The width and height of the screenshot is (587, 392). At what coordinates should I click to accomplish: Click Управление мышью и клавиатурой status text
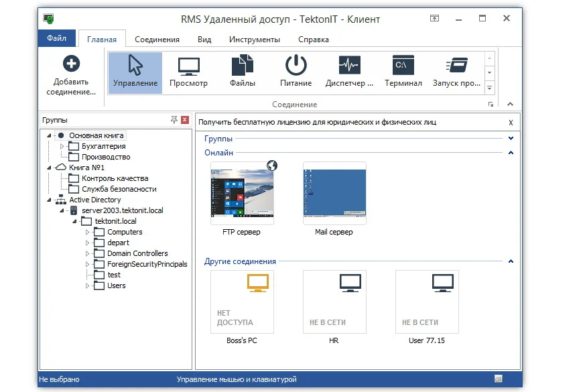(x=237, y=379)
